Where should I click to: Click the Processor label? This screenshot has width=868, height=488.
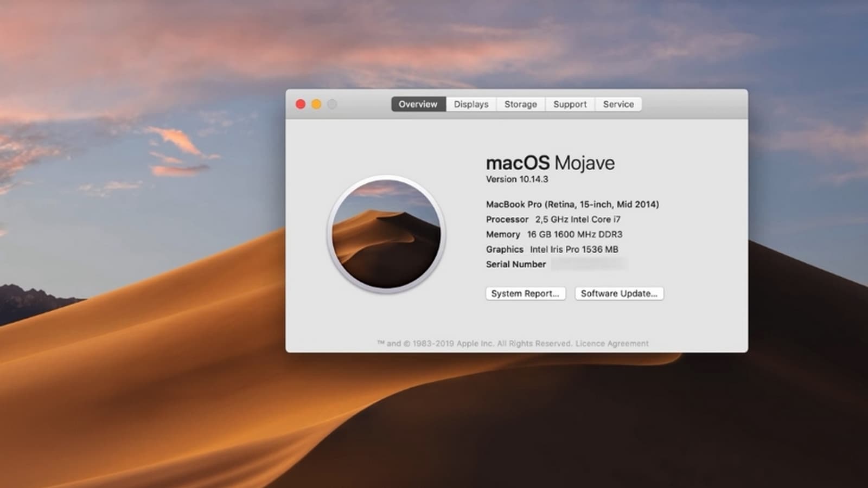pyautogui.click(x=507, y=220)
